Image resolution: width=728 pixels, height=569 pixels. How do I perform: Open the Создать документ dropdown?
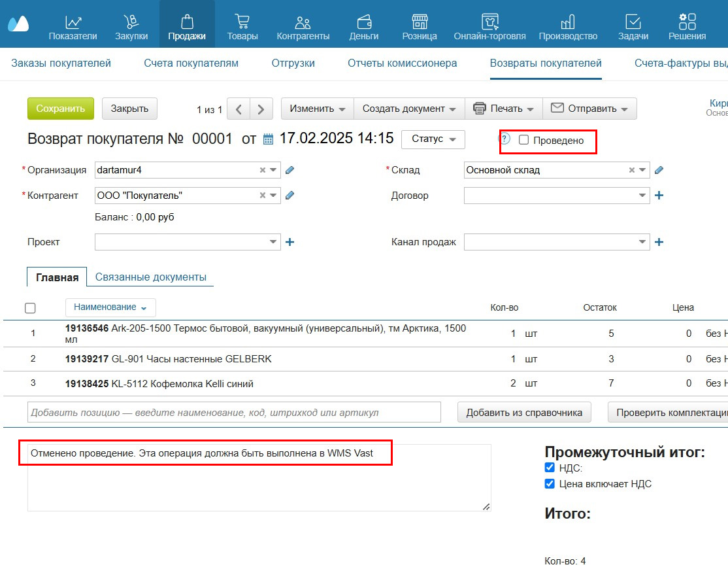point(409,109)
